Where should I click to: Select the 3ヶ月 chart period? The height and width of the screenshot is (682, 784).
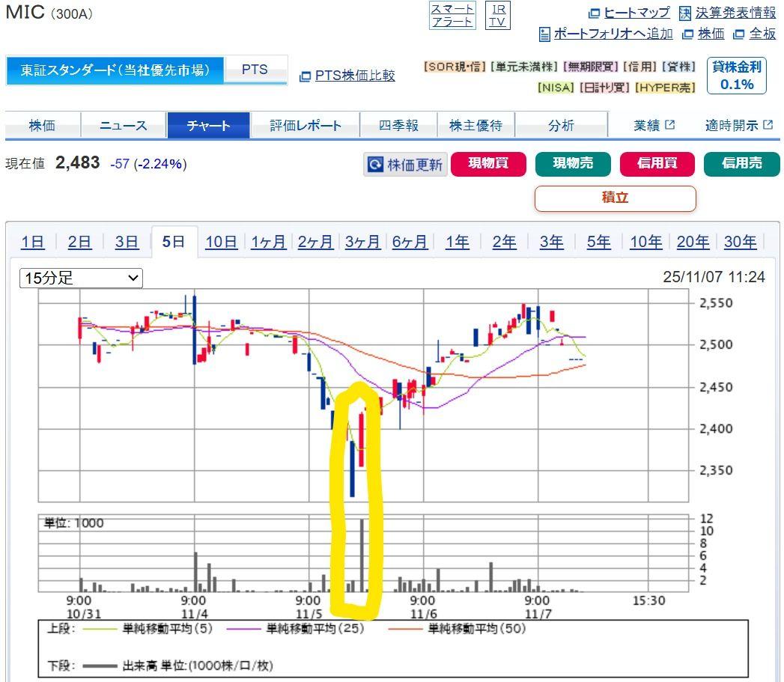pyautogui.click(x=362, y=242)
